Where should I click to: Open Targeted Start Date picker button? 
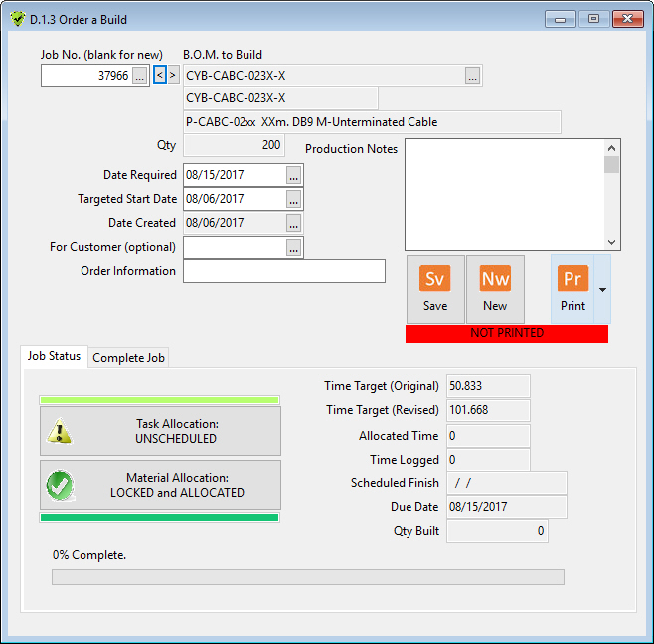tap(293, 199)
